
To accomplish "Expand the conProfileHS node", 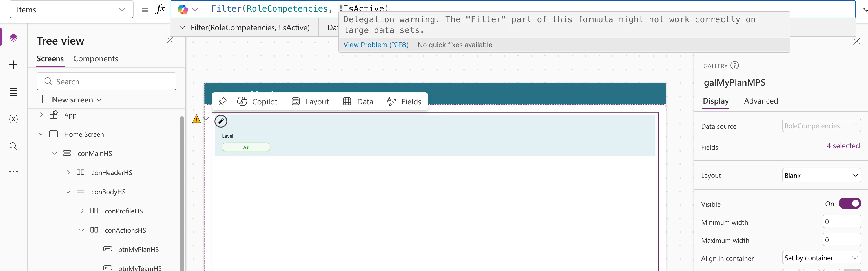I will coord(82,211).
